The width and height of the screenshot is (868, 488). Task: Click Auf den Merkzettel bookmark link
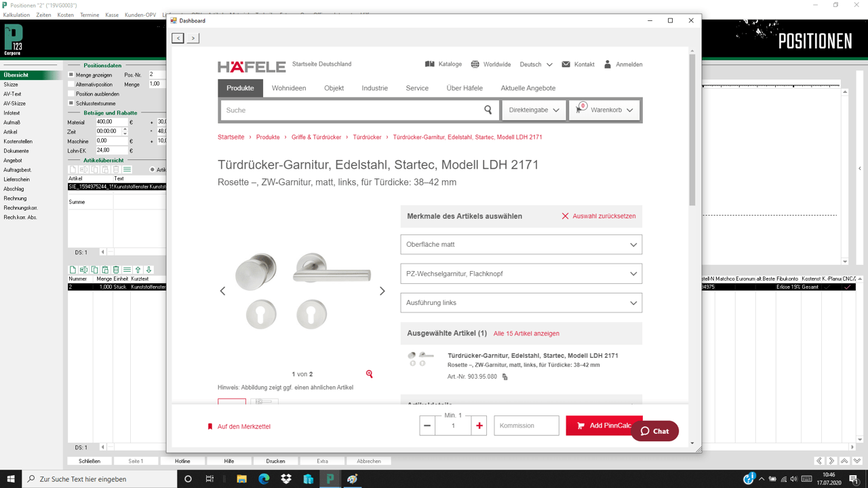pyautogui.click(x=239, y=426)
